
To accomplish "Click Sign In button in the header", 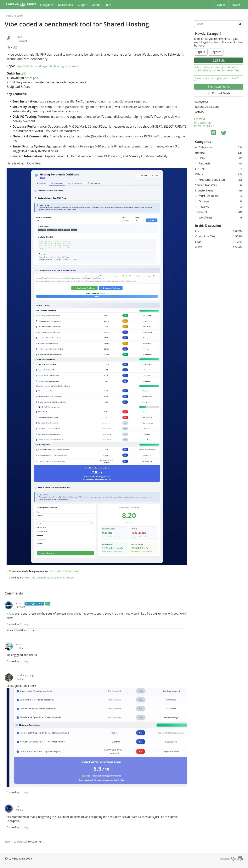I will tap(221, 5).
